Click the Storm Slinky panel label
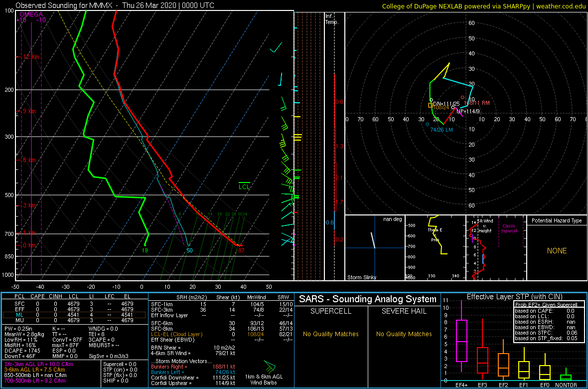588x389 pixels. tap(362, 277)
